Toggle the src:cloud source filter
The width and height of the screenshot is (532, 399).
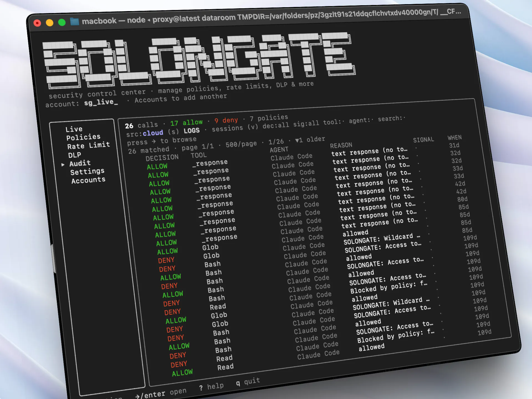pyautogui.click(x=145, y=134)
